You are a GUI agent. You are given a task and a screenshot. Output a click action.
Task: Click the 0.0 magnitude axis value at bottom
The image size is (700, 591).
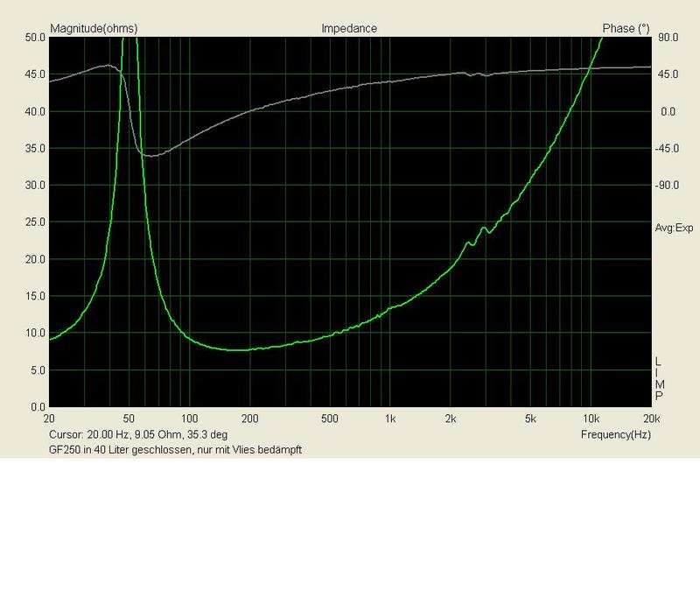pyautogui.click(x=38, y=407)
